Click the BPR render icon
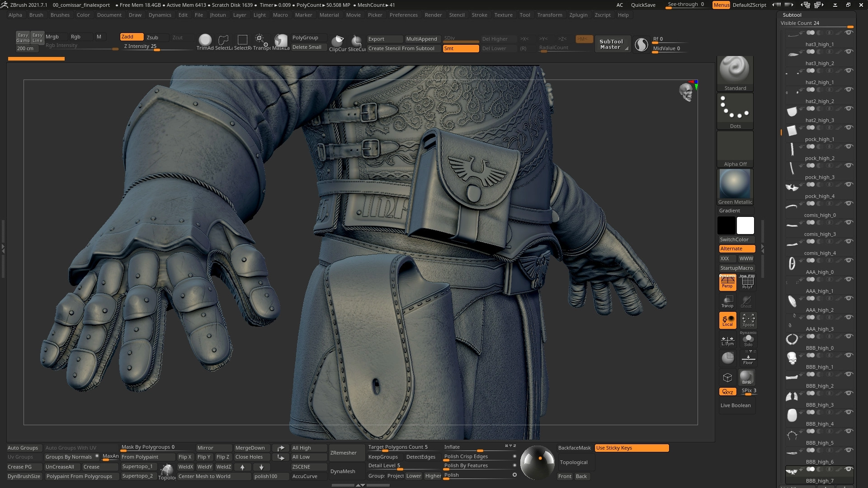 pos(746,377)
